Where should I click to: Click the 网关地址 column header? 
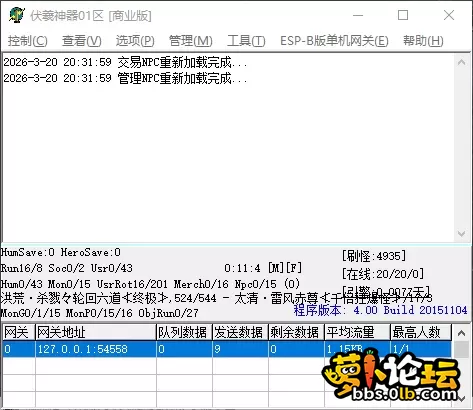coord(96,332)
